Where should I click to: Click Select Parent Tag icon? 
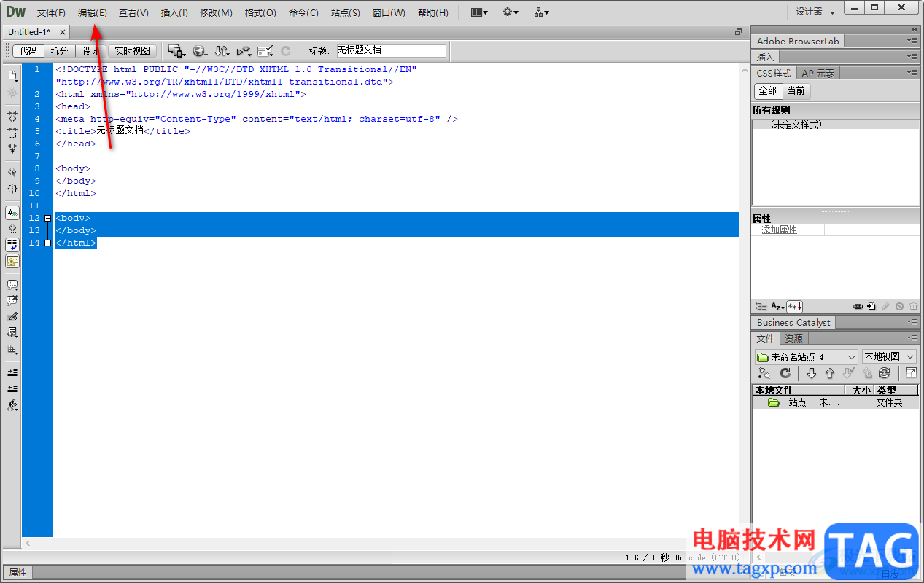[x=12, y=173]
